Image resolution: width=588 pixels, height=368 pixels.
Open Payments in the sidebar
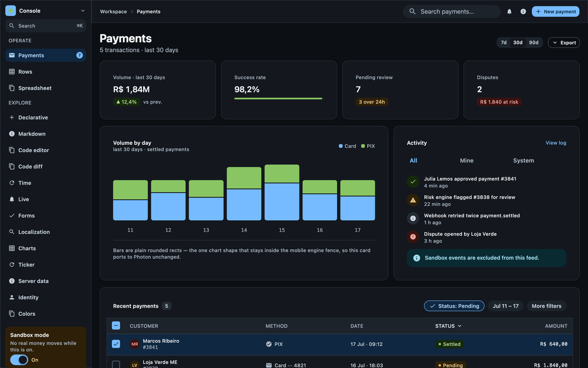pos(46,55)
